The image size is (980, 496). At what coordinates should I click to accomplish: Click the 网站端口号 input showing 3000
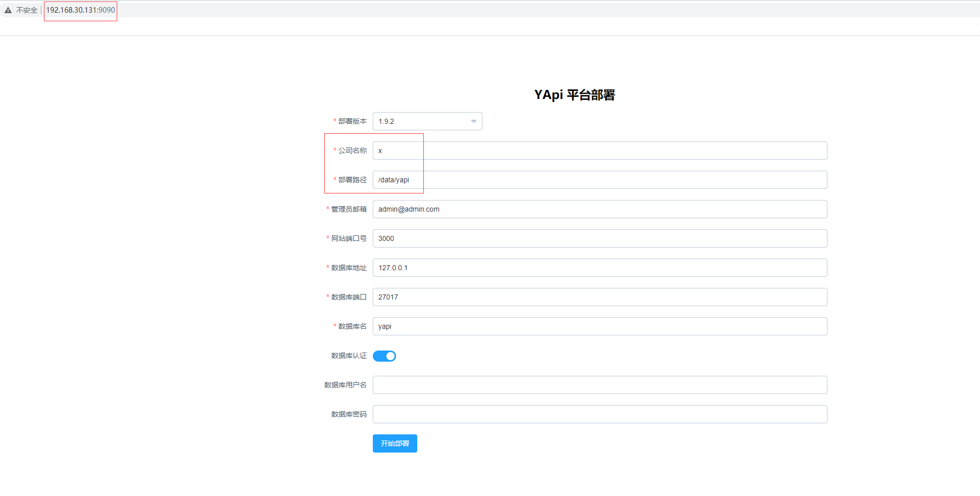tap(600, 238)
